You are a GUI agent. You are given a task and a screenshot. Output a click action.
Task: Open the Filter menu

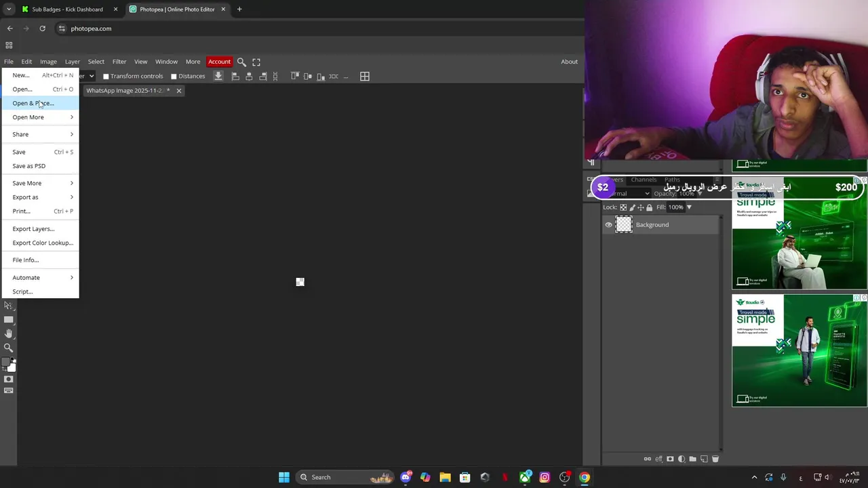pos(119,62)
